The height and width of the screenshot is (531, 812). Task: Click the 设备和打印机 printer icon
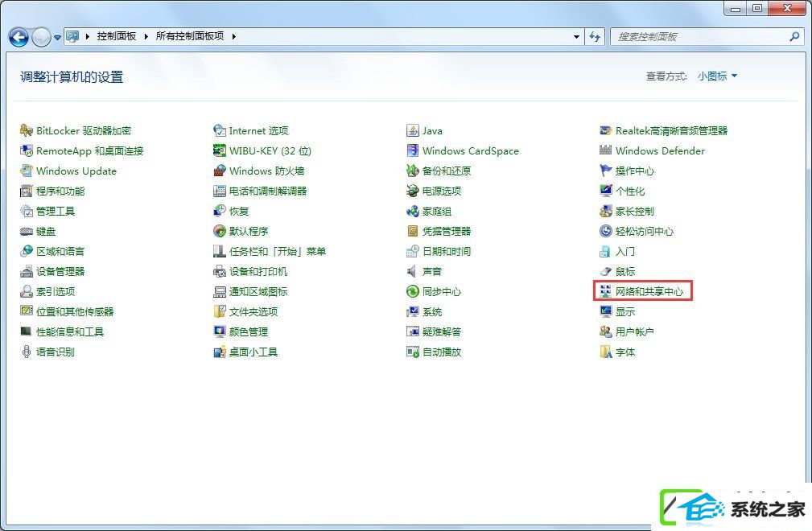[220, 271]
